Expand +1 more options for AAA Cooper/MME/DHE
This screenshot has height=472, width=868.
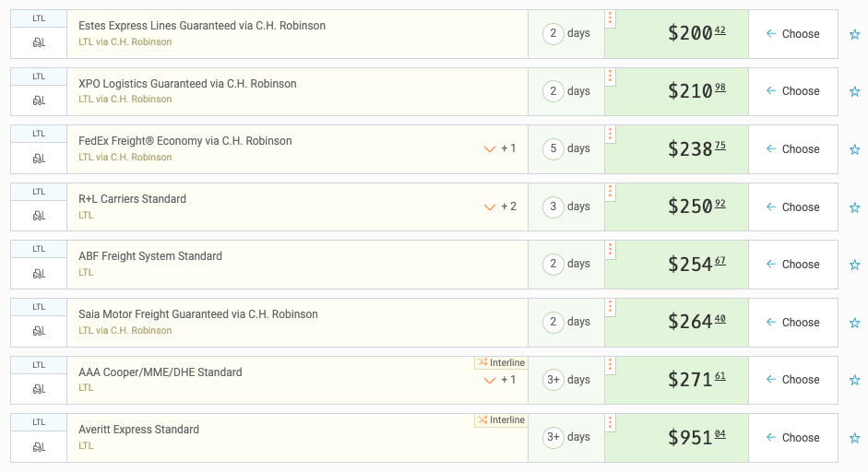click(x=500, y=380)
